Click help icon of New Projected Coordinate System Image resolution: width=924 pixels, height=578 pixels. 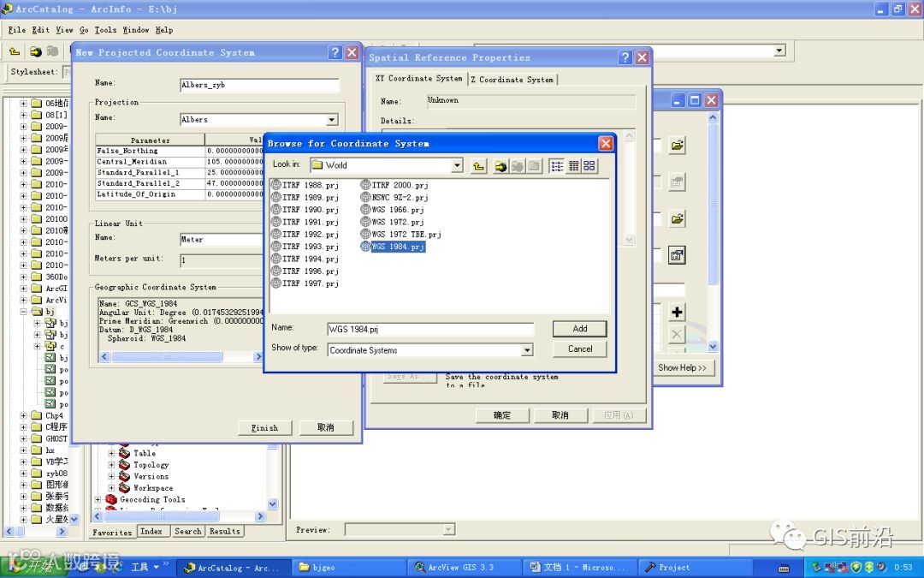[x=335, y=52]
